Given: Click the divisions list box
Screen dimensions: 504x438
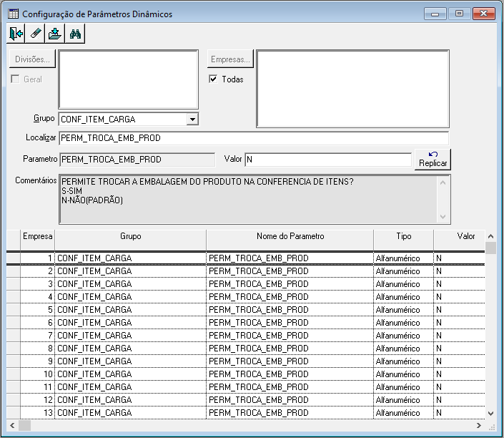Looking at the screenshot, I should point(128,79).
